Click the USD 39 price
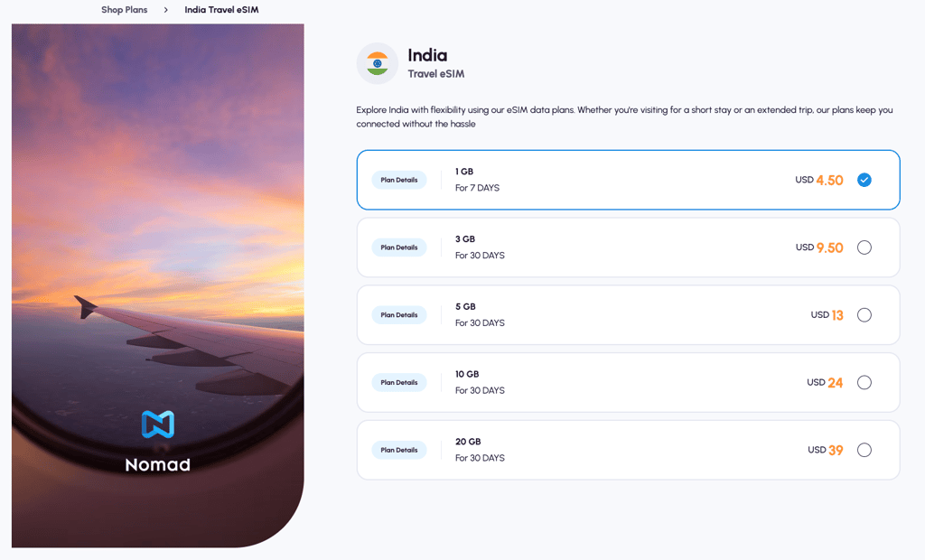 [826, 450]
